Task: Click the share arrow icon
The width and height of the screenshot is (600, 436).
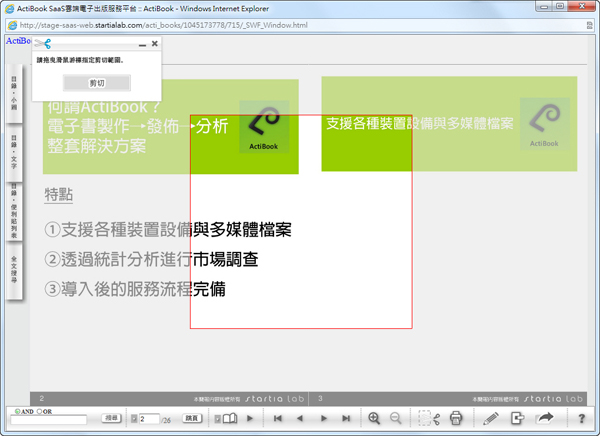Action: tap(545, 418)
